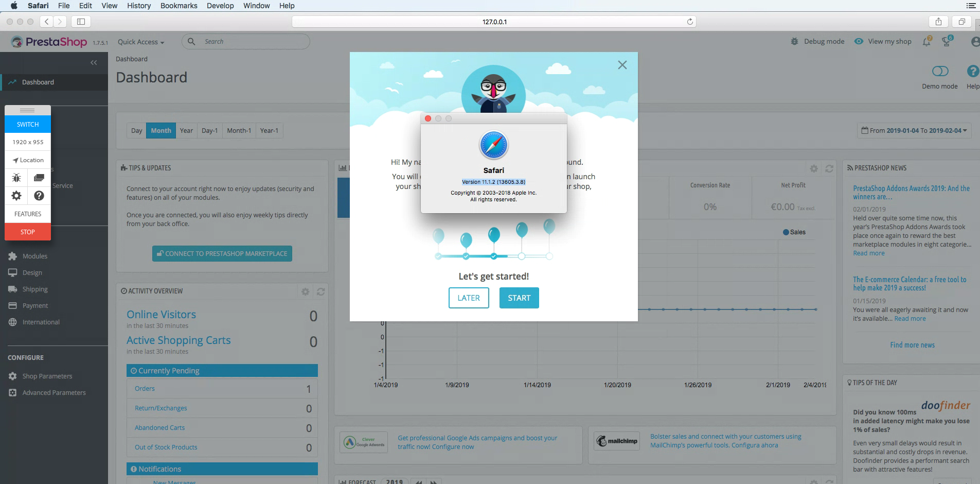This screenshot has height=484, width=980.
Task: Open the trophy gamification icon
Action: tap(947, 42)
